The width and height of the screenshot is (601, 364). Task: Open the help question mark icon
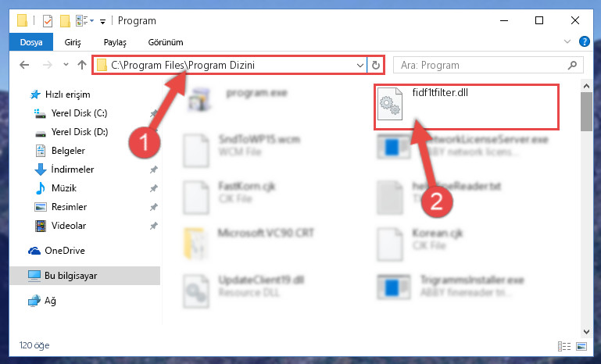tap(584, 41)
